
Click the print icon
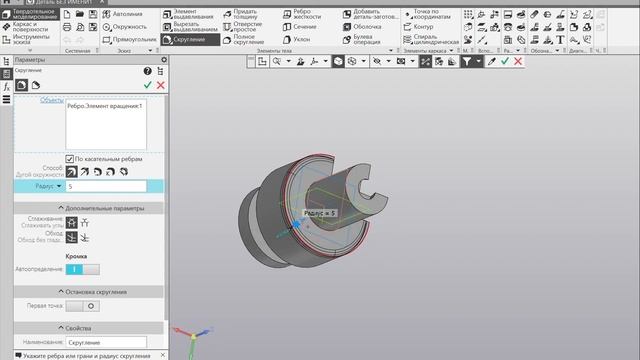[x=67, y=27]
